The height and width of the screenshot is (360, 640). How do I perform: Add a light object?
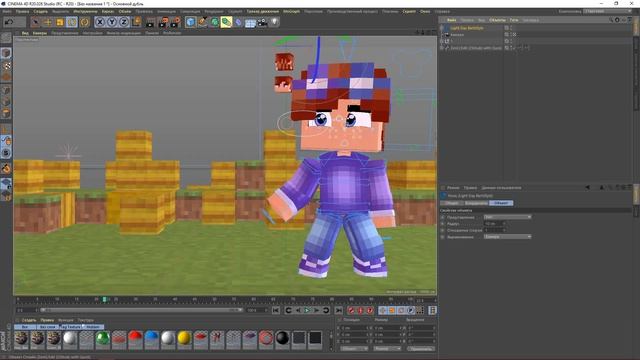(275, 22)
